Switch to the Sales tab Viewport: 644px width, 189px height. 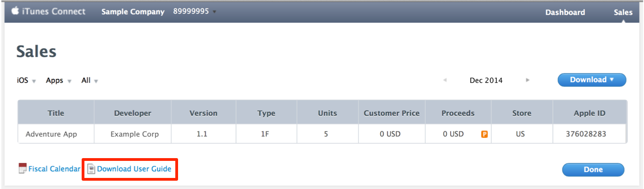click(623, 12)
